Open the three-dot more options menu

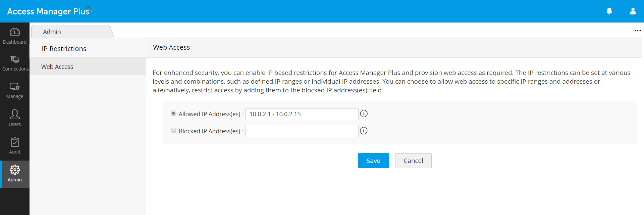coord(637,31)
